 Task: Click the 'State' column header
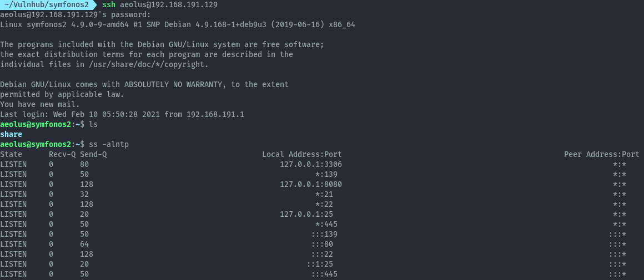click(x=11, y=155)
